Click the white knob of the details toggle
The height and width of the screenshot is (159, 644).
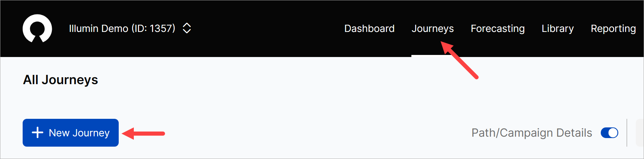[613, 133]
